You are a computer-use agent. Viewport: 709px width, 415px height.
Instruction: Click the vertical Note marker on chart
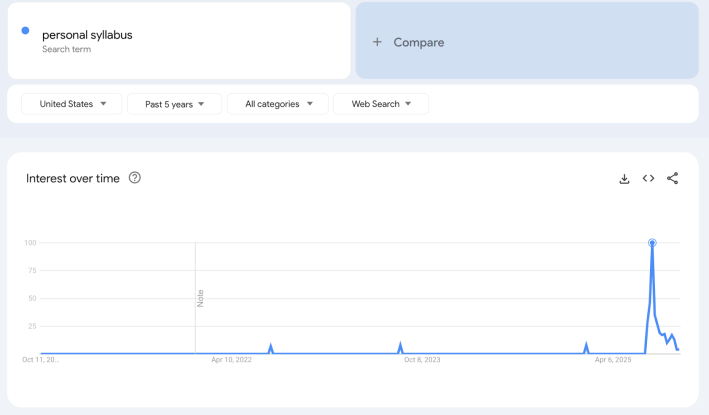(200, 297)
